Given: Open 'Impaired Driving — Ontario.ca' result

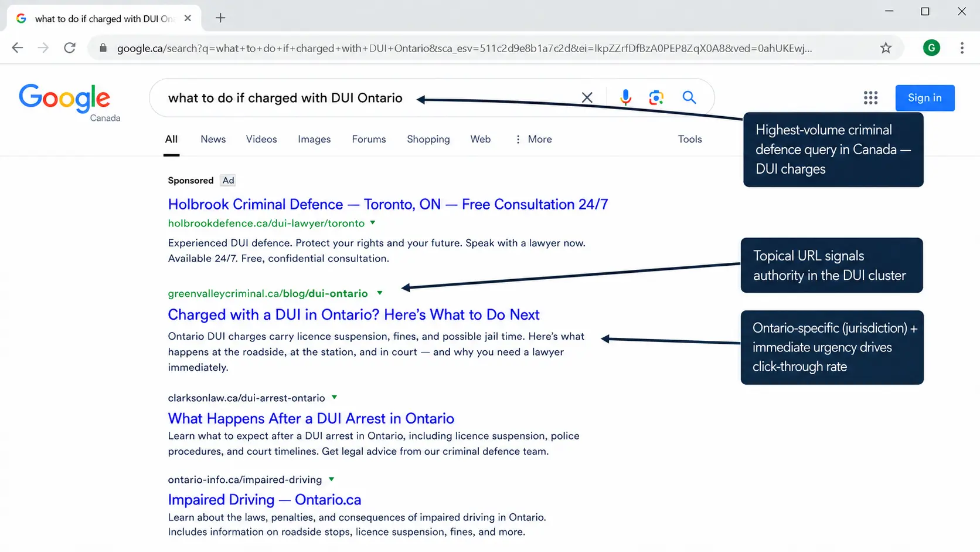Looking at the screenshot, I should coord(264,500).
